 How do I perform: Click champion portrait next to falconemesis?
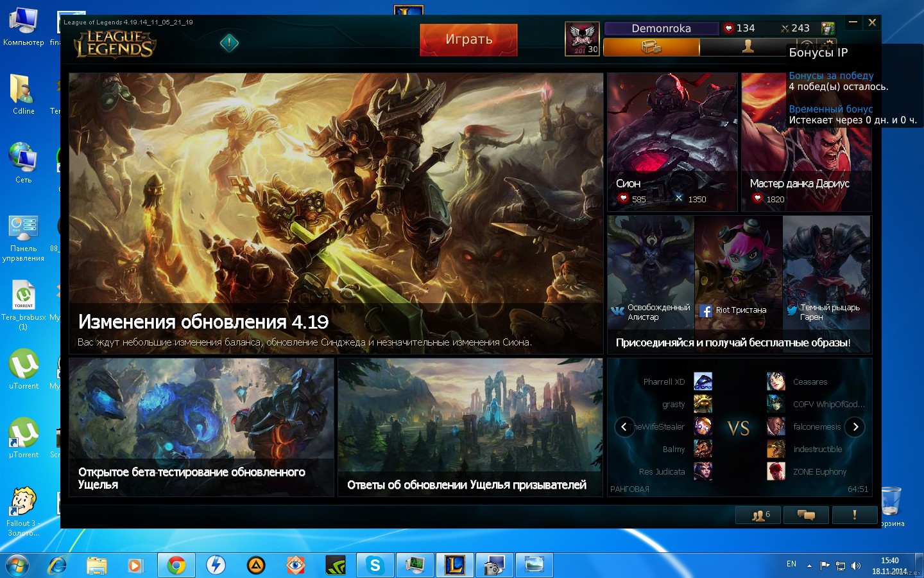pos(776,426)
